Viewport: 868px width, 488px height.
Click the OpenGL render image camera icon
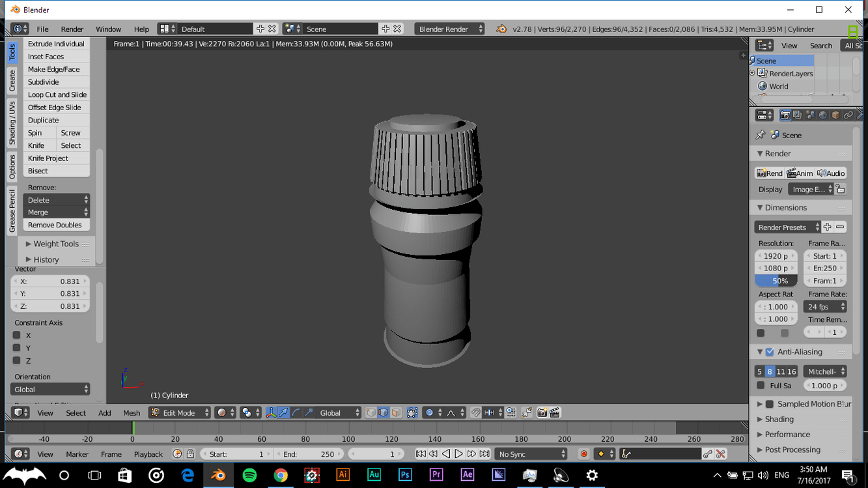click(542, 412)
